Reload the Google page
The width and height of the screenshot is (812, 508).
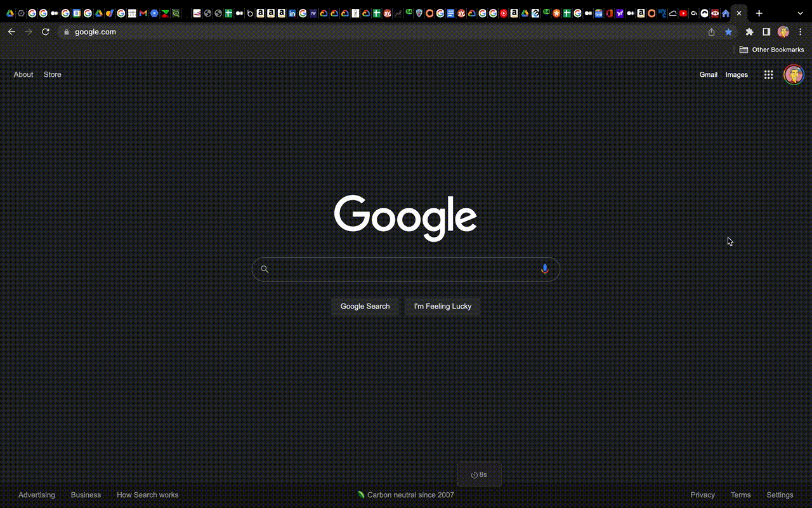pyautogui.click(x=46, y=32)
